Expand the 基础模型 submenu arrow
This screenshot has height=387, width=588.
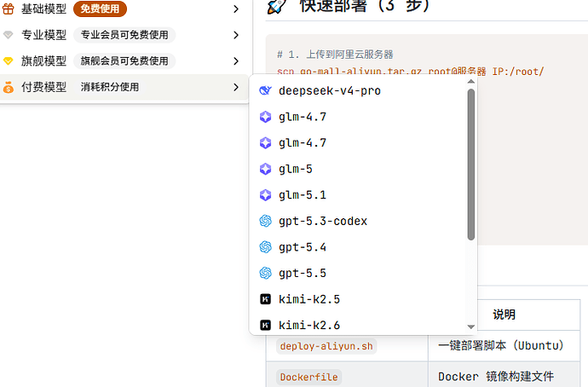point(236,9)
